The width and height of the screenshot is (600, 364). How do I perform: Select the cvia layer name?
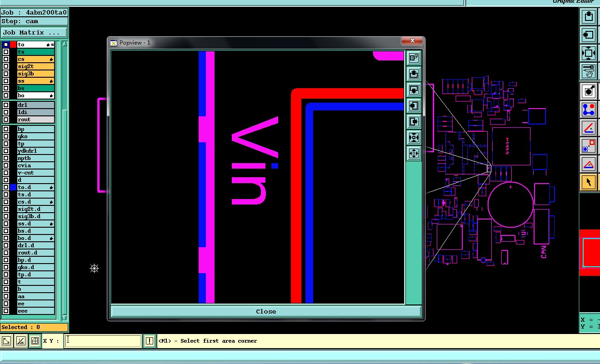click(36, 165)
